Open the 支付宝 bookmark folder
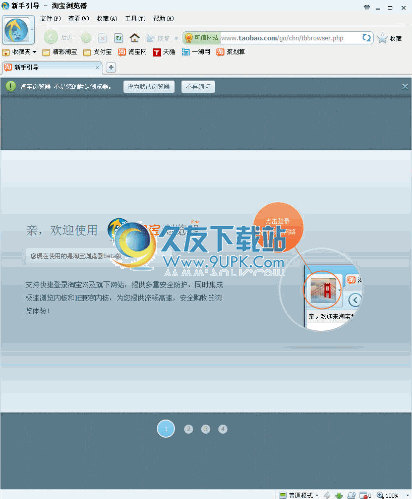Viewport: 412px width, 499px height. point(97,52)
